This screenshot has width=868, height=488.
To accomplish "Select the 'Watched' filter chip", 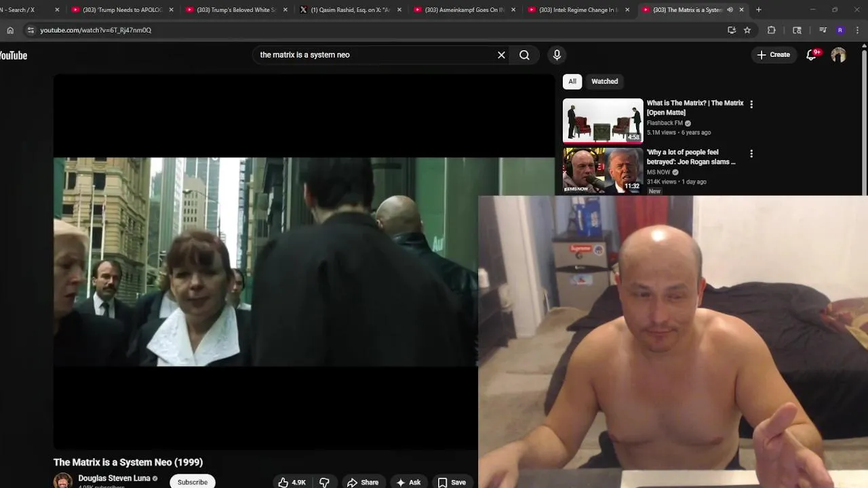I will tap(604, 81).
